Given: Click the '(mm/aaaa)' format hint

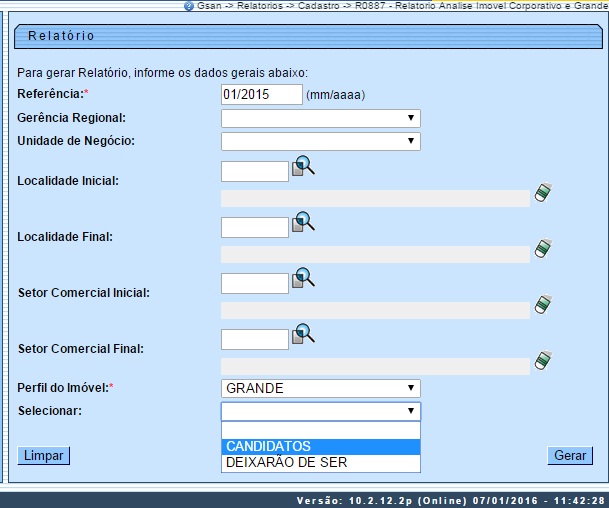Looking at the screenshot, I should tap(336, 95).
